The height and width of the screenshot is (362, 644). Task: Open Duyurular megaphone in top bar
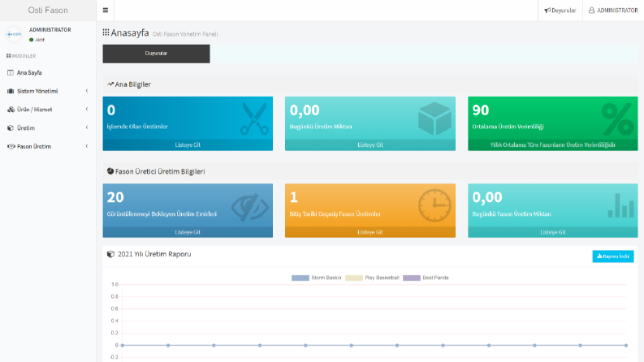pyautogui.click(x=560, y=11)
